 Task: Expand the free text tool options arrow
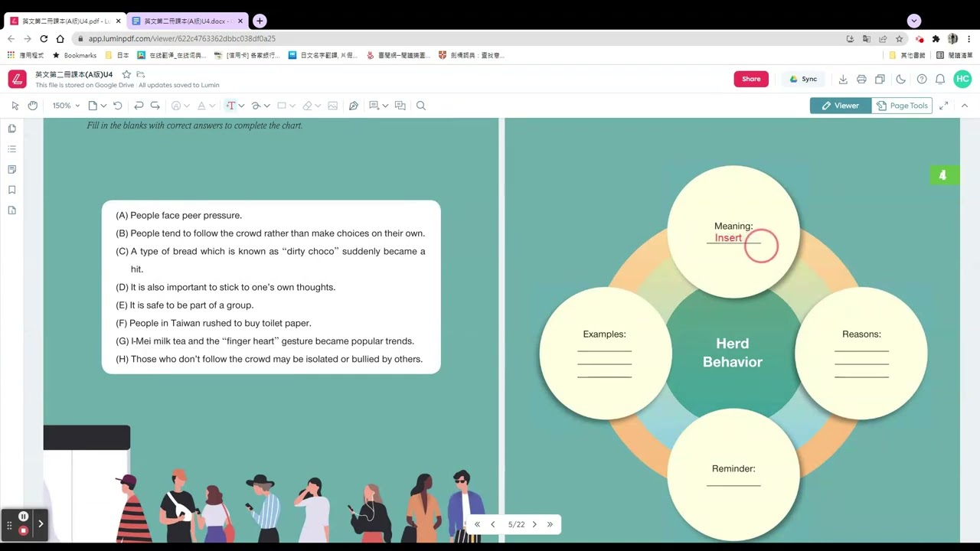click(x=241, y=106)
